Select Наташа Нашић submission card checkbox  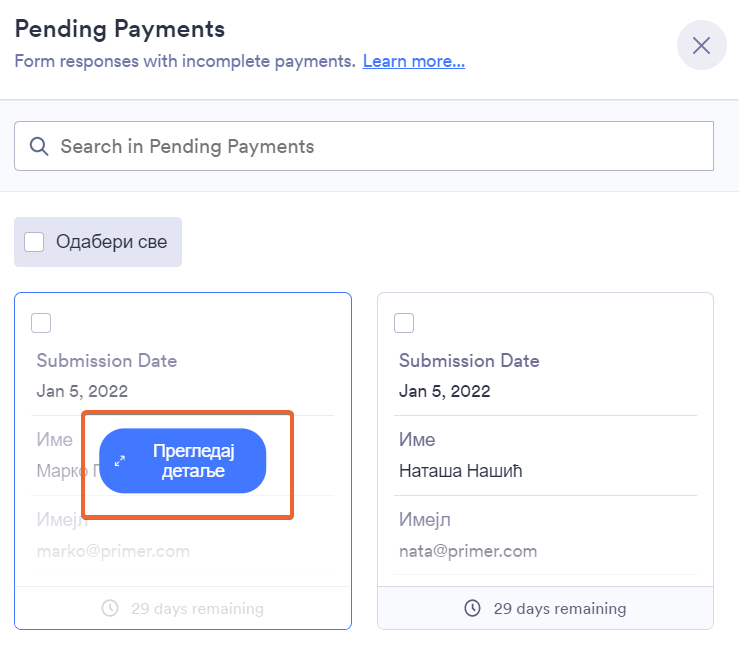tap(404, 322)
